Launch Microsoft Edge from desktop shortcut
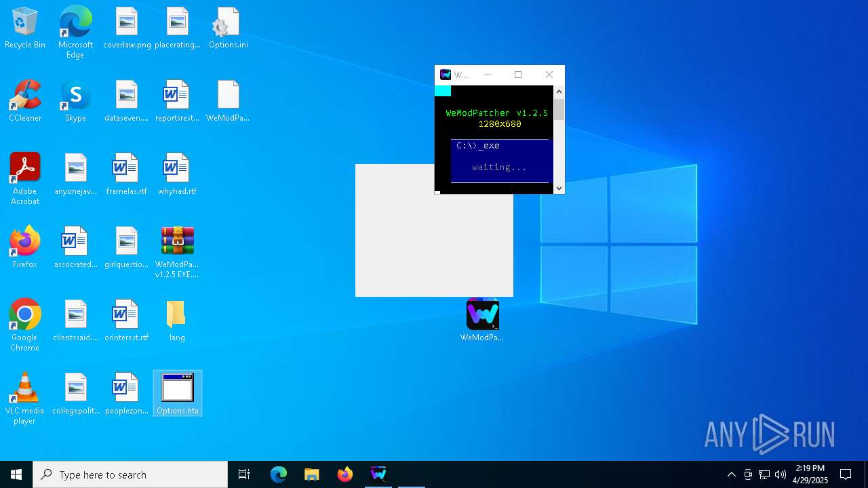This screenshot has height=488, width=868. click(x=75, y=32)
